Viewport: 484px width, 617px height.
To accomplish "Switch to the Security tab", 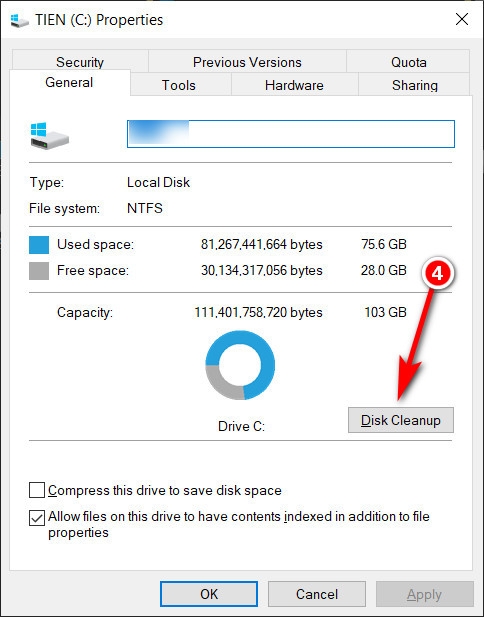I will (80, 62).
